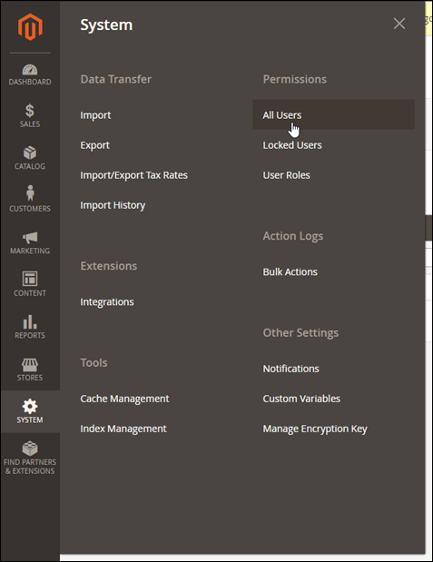Open Cache Management tool

124,399
